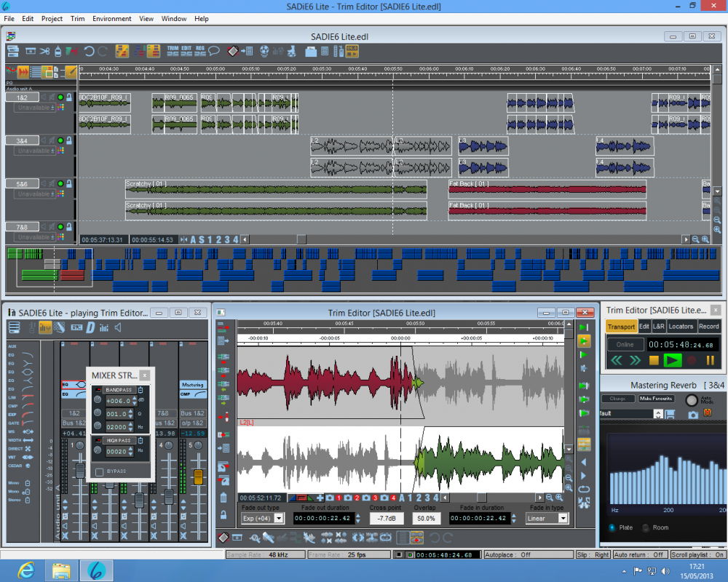Image resolution: width=728 pixels, height=582 pixels.
Task: Toggle green record-enable light on track 3&4
Action: point(60,140)
